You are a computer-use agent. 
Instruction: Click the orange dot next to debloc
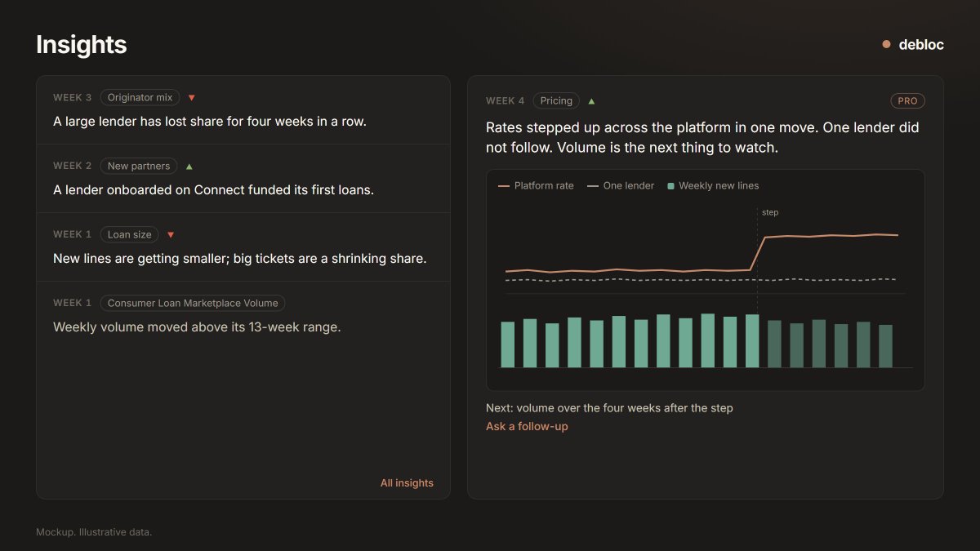point(886,45)
